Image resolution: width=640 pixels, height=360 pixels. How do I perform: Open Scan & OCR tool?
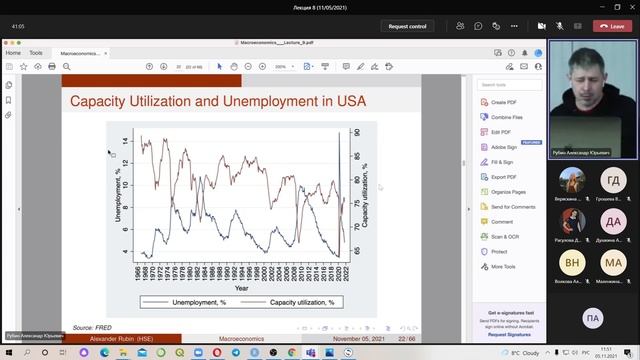point(500,237)
